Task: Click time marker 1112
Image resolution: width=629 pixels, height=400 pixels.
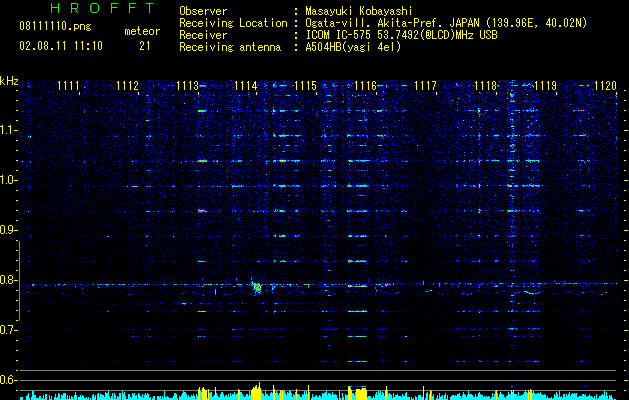Action: click(x=127, y=86)
